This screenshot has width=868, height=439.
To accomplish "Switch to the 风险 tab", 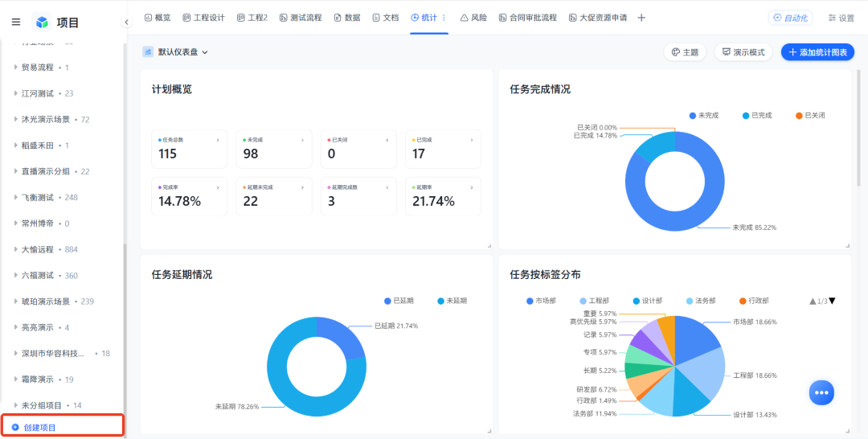I will [x=474, y=18].
